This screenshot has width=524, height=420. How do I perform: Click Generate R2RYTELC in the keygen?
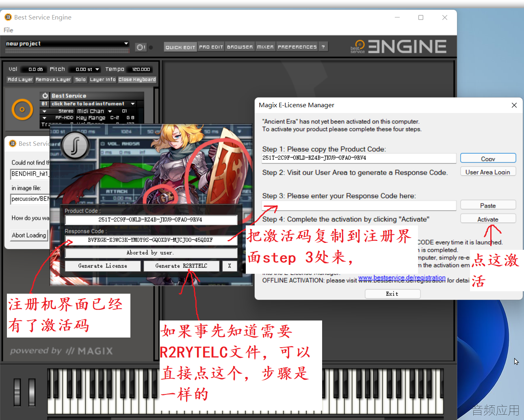181,266
